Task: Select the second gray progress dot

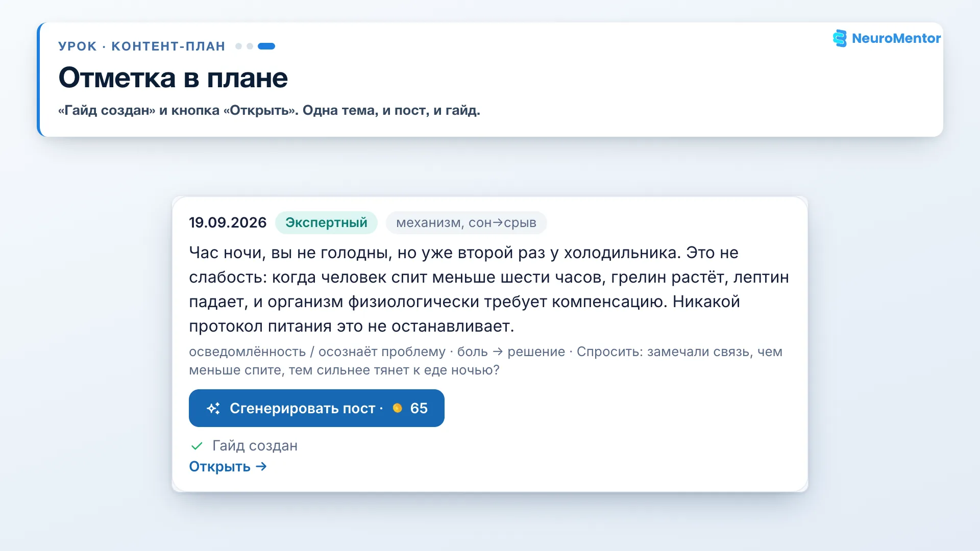Action: (x=250, y=46)
